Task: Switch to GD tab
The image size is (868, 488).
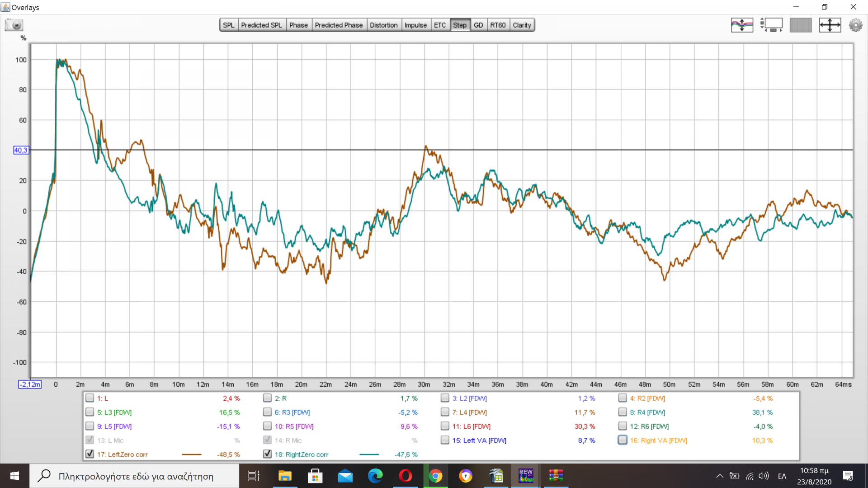Action: pos(478,25)
